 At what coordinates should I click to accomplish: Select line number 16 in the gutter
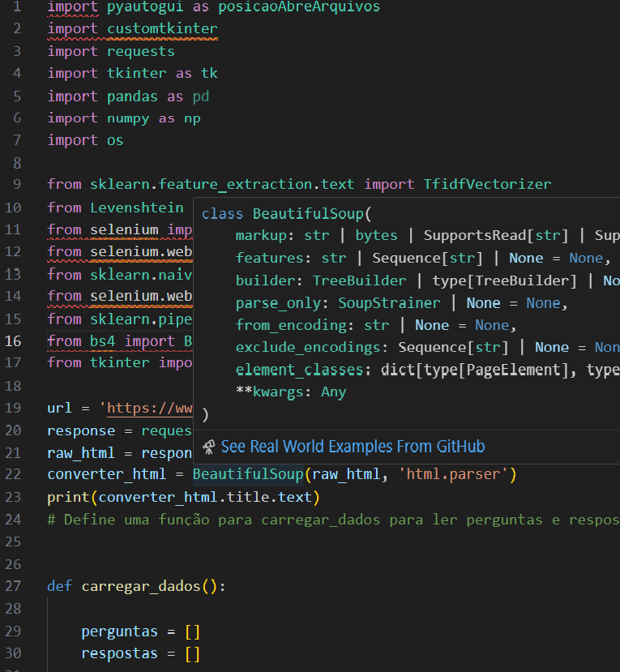13,340
